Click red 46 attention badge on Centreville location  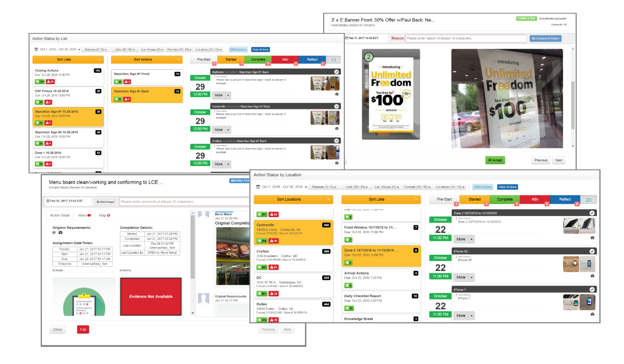click(x=274, y=241)
